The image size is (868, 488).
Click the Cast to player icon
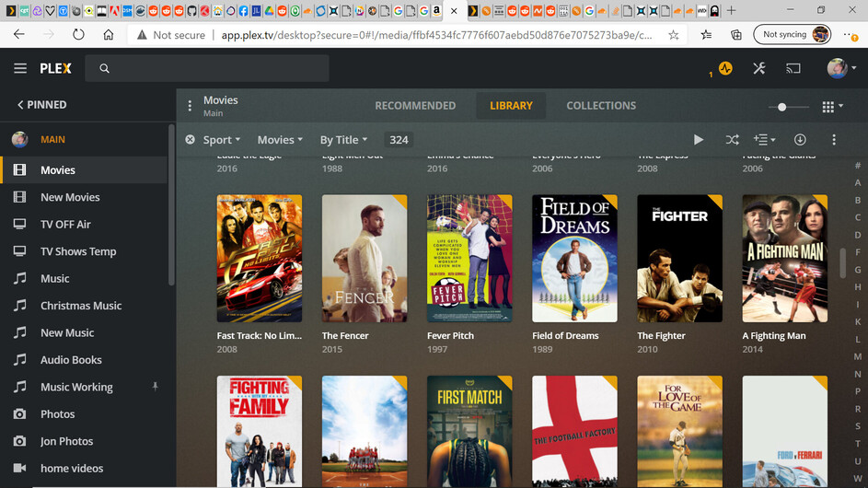coord(793,68)
